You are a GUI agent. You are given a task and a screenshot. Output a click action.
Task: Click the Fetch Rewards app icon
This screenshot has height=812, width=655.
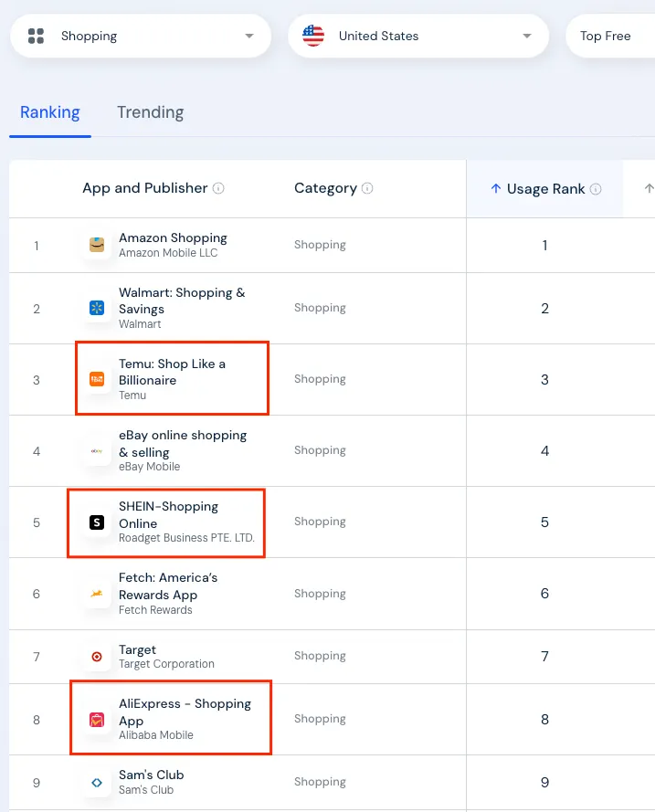pyautogui.click(x=97, y=594)
